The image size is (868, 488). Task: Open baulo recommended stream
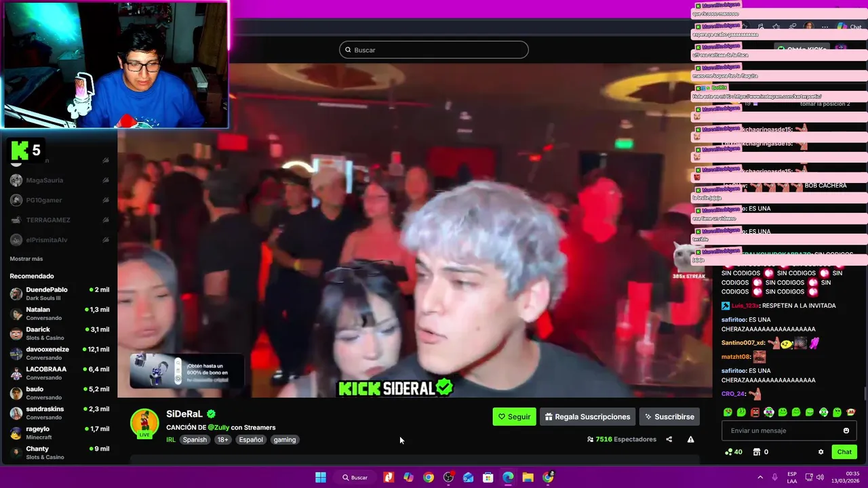click(60, 393)
